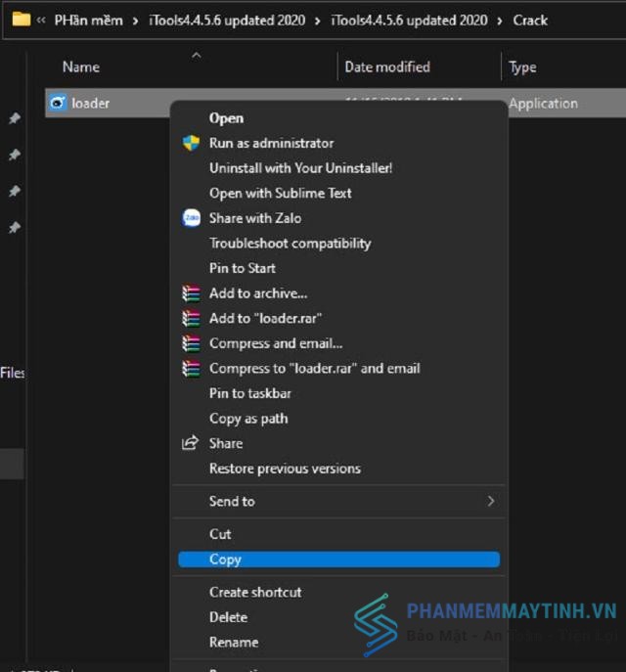Click the Files item in the left sidebar
The width and height of the screenshot is (626, 672).
[12, 373]
